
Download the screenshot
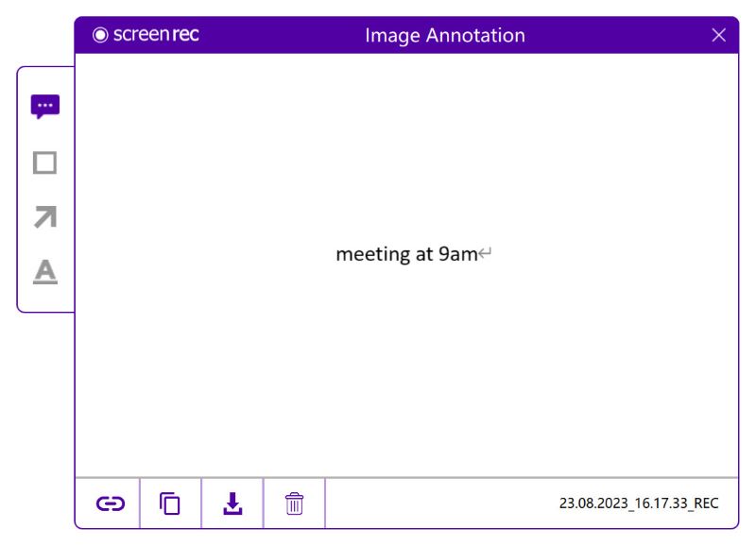pos(232,503)
